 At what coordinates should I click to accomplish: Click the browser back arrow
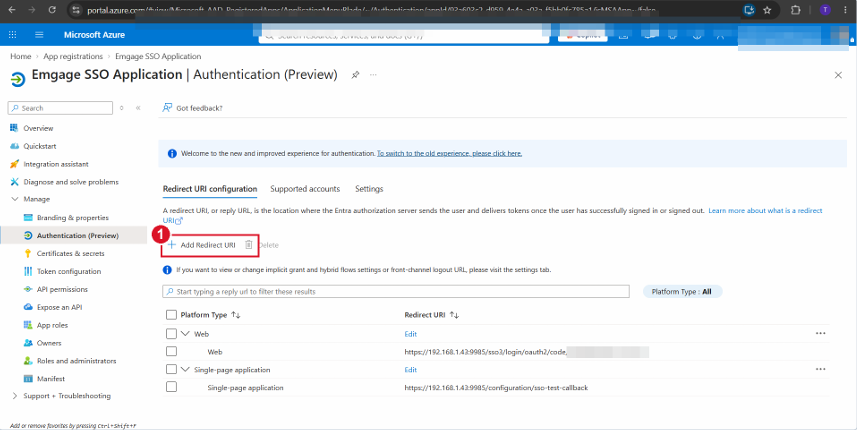pos(12,10)
